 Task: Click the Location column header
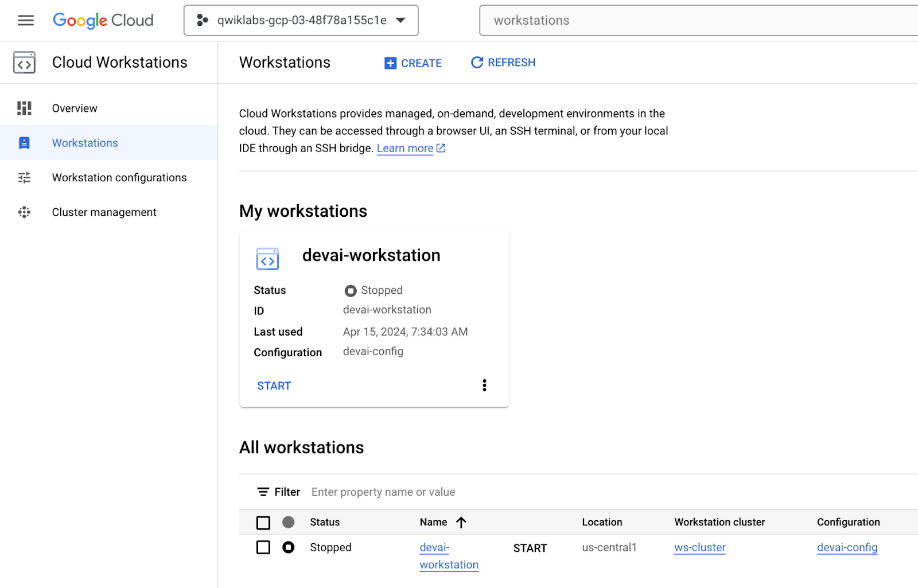(602, 522)
